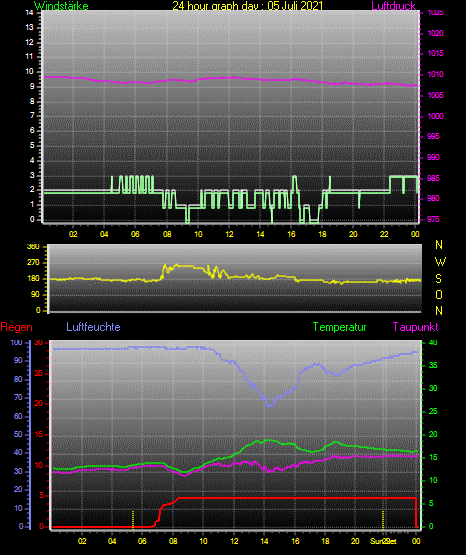Click the yellow sunrise marker near 06
This screenshot has width=466, height=555.
133,520
